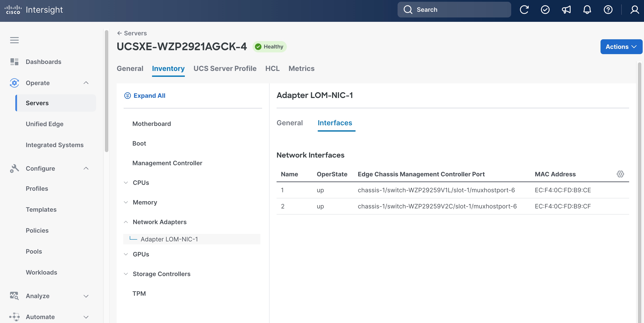This screenshot has height=323, width=644.
Task: Open the help question mark icon
Action: click(608, 10)
